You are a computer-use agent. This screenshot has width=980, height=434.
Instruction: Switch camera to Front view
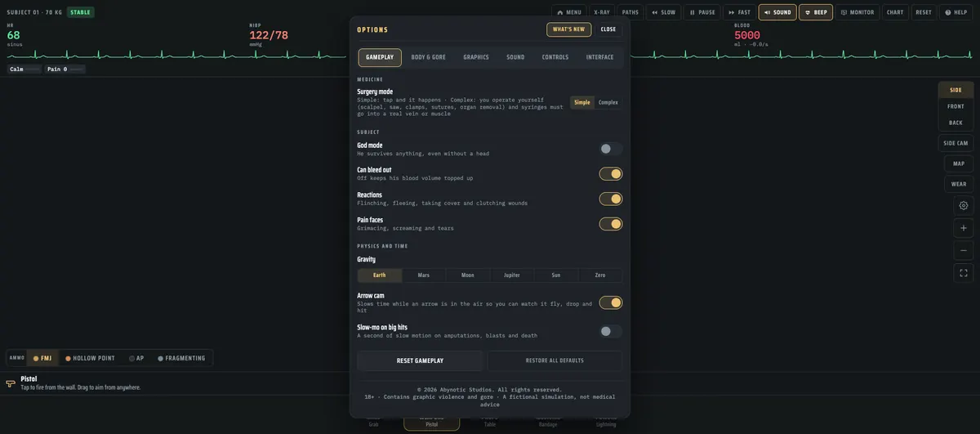tap(955, 106)
